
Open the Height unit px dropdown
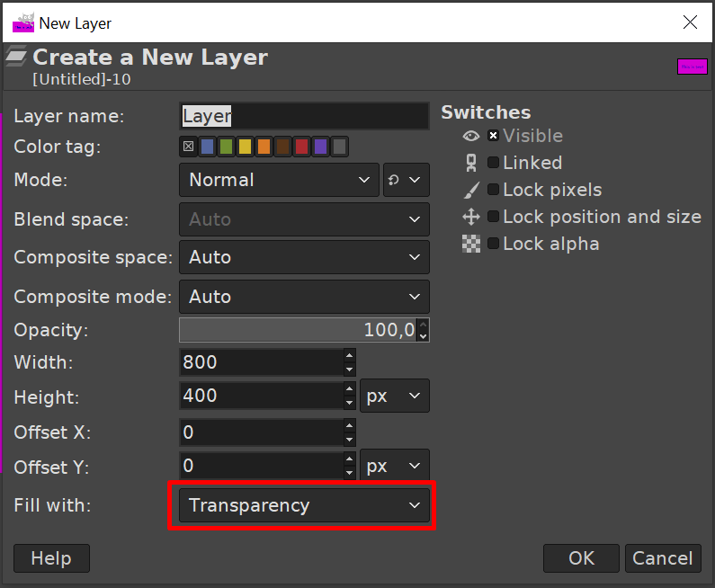click(395, 396)
